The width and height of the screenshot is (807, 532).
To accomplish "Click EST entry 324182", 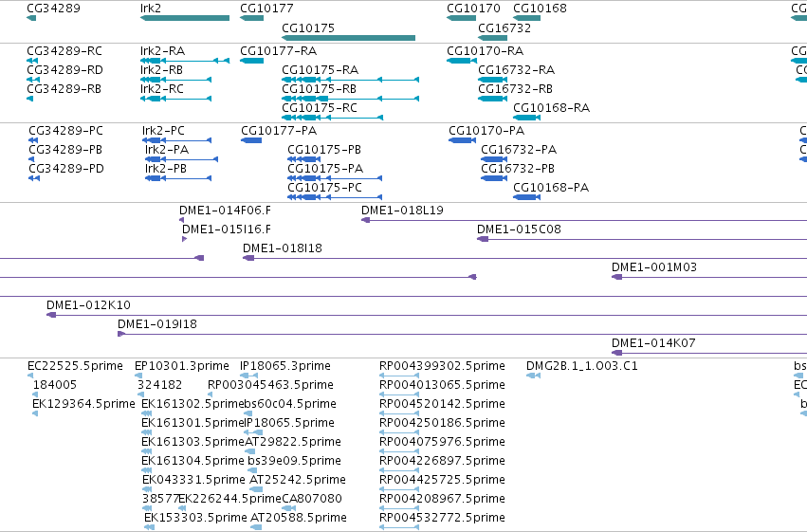I will [x=159, y=385].
